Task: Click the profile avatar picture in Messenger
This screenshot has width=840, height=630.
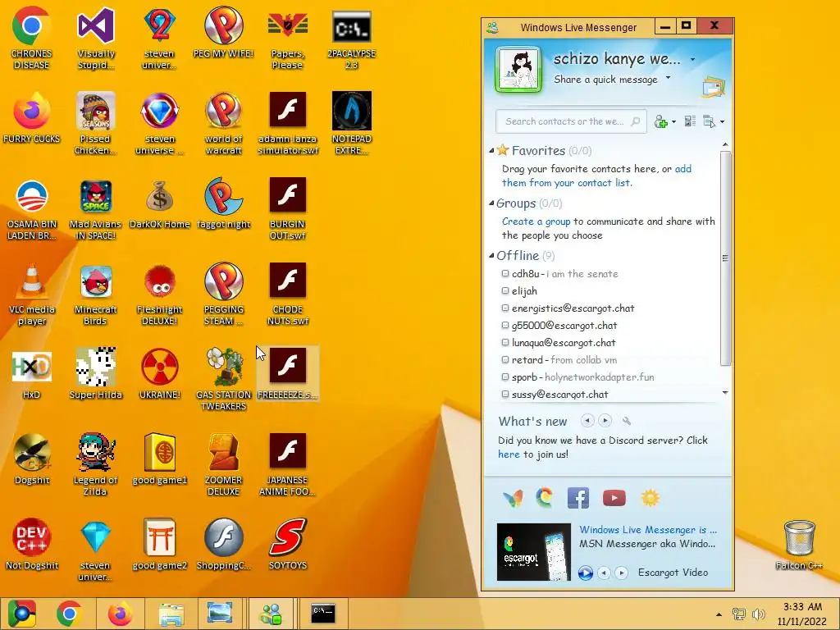Action: [x=518, y=70]
